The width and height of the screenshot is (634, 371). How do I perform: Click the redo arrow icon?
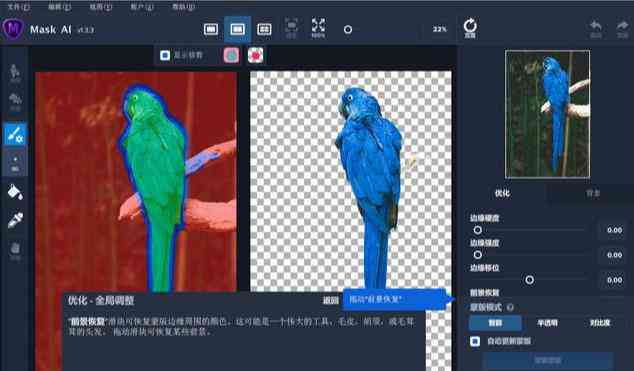[622, 29]
